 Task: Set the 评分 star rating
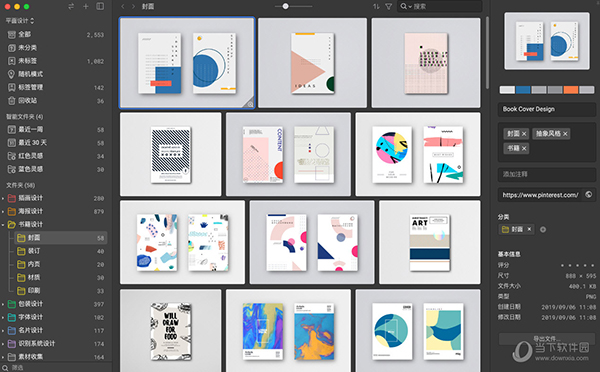pyautogui.click(x=577, y=265)
